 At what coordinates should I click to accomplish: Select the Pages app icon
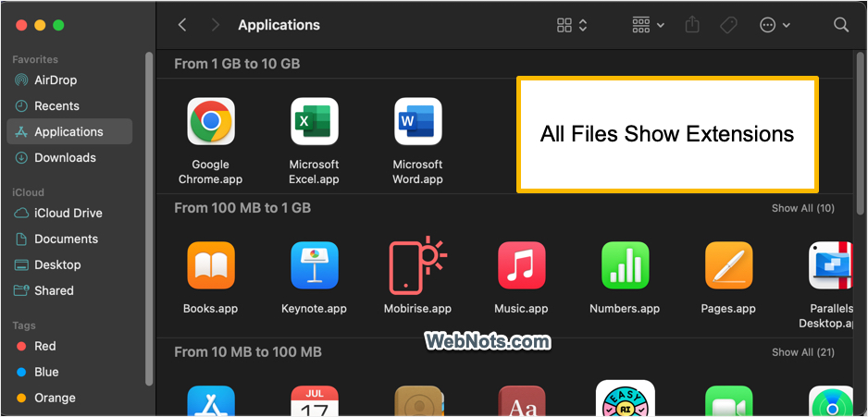728,265
